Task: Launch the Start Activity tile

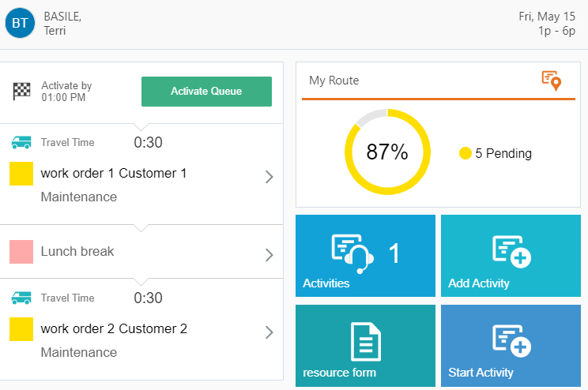Action: (511, 346)
